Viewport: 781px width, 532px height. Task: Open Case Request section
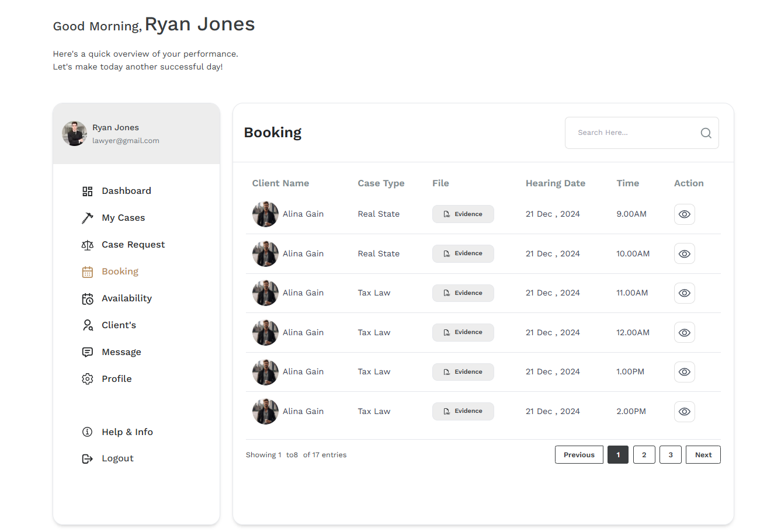[133, 245]
